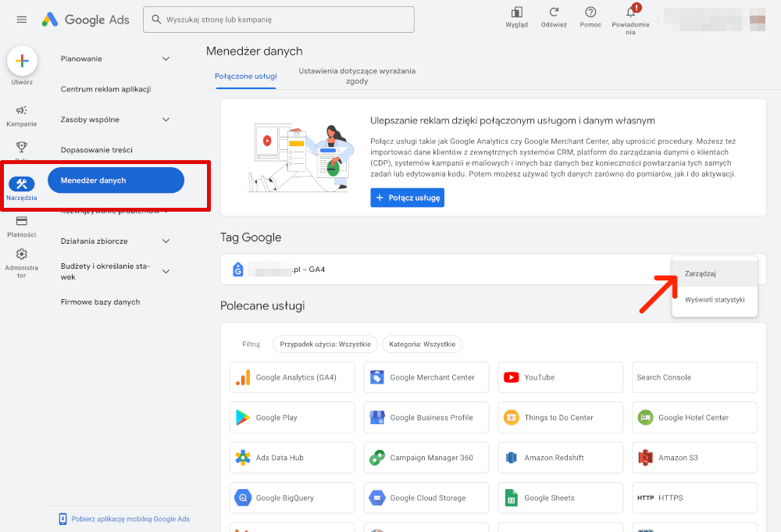
Task: Select the Ads Data Hub card
Action: click(x=292, y=458)
